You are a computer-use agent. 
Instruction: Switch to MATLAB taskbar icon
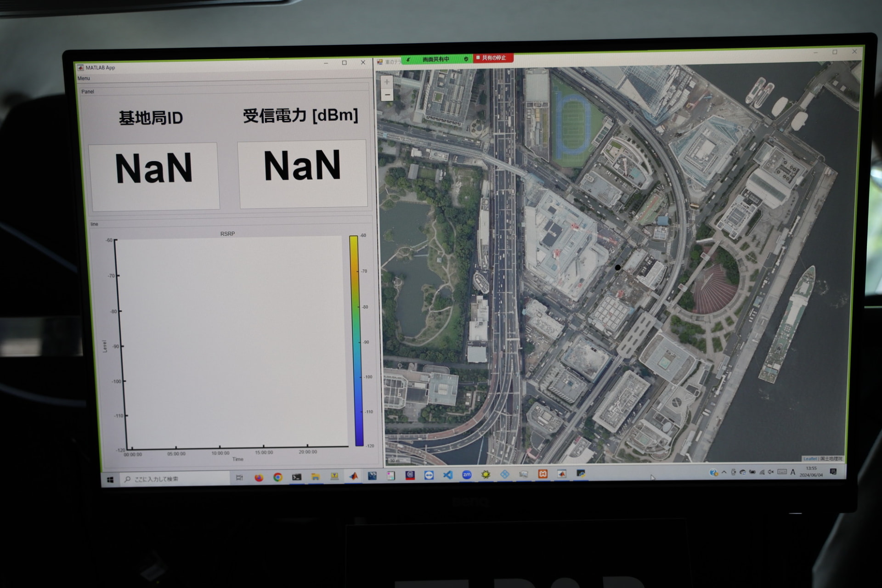[353, 476]
